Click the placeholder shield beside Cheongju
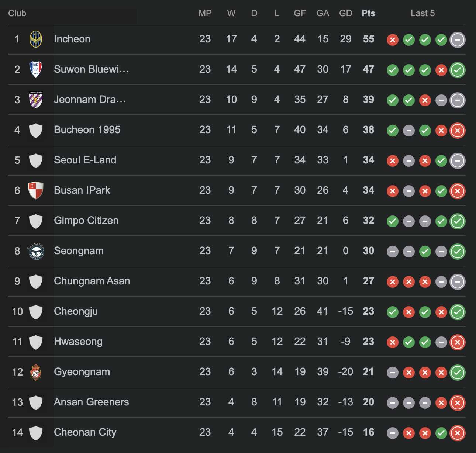The image size is (476, 453). [x=36, y=312]
